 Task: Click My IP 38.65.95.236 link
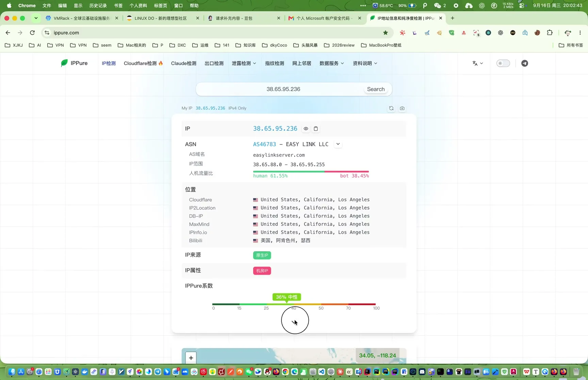click(x=210, y=108)
